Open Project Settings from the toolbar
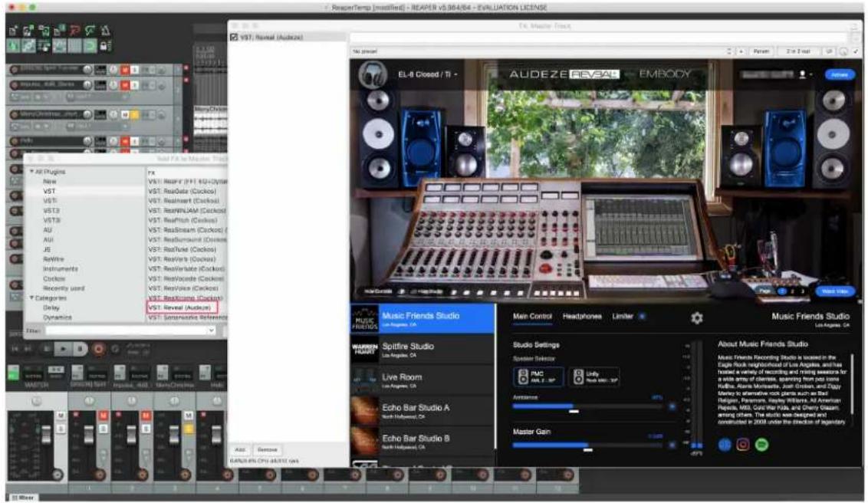 59,31
